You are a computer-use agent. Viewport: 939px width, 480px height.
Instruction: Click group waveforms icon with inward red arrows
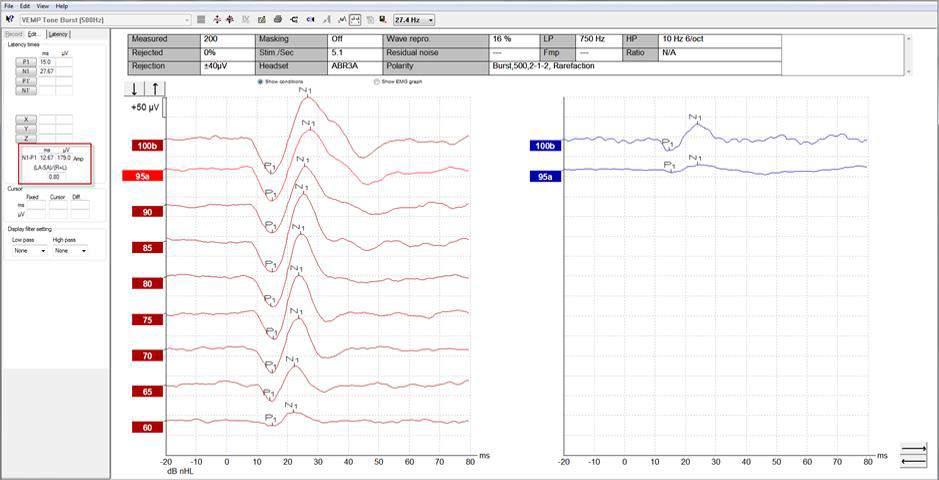point(229,20)
